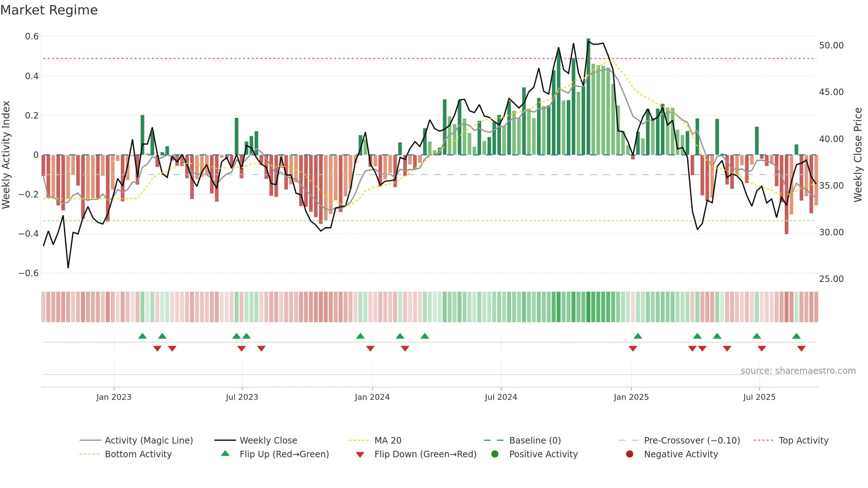Click the 35.00 price axis label

pos(831,185)
